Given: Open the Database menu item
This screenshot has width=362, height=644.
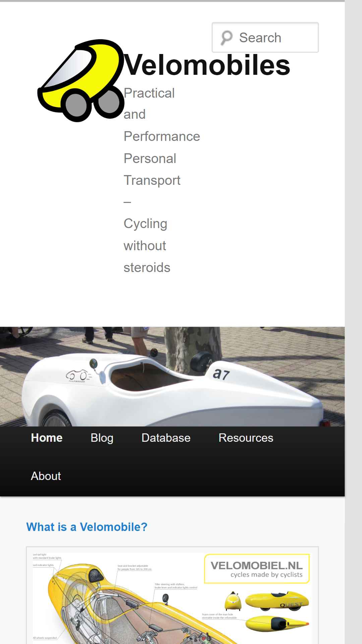Looking at the screenshot, I should (166, 438).
